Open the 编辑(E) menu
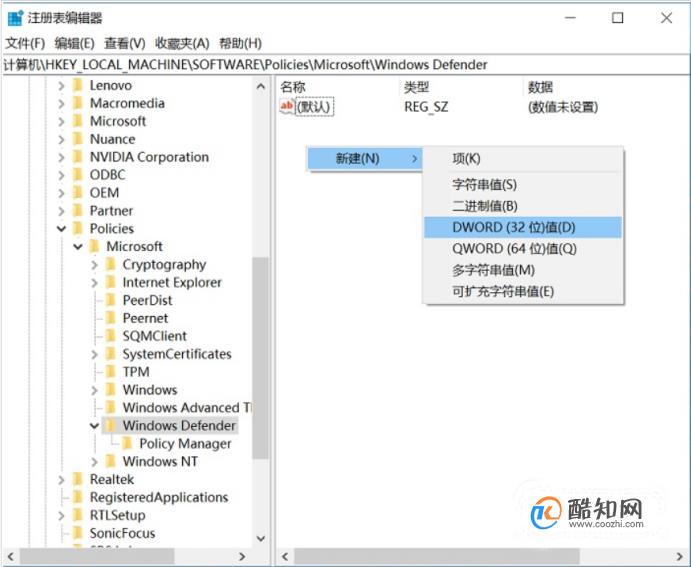This screenshot has width=691, height=567. pos(74,43)
